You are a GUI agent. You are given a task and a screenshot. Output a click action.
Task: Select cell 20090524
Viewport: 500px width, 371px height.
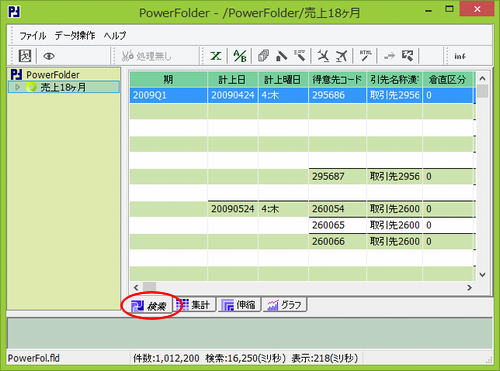coord(233,209)
